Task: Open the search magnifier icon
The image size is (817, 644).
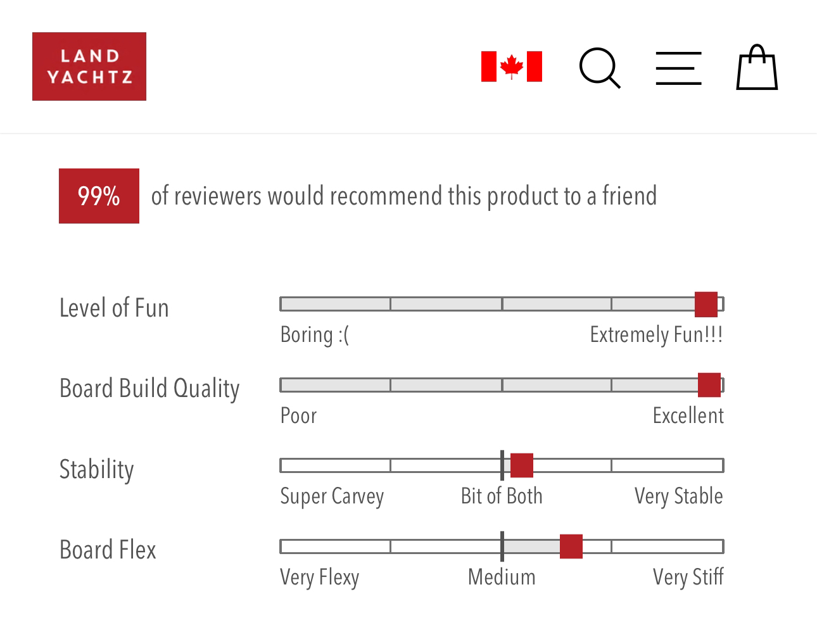Action: coord(600,68)
